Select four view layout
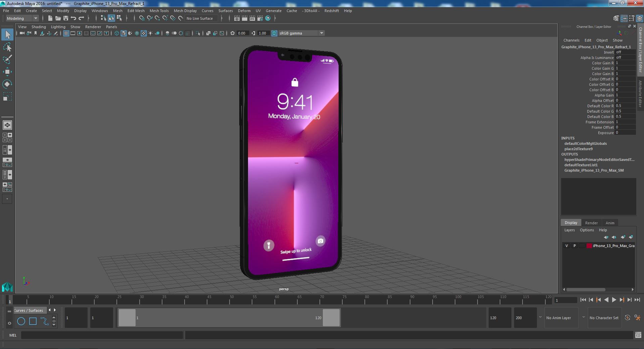This screenshot has height=349, width=644. point(7,137)
